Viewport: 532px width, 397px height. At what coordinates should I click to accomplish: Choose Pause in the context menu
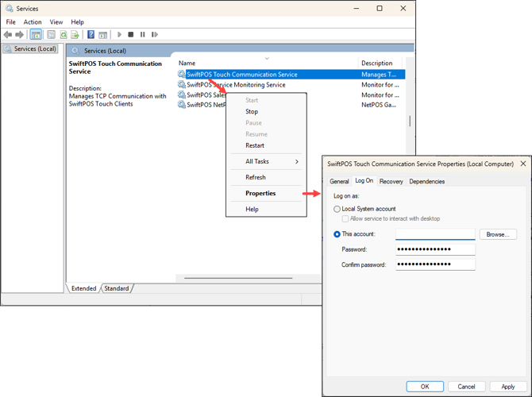(266, 123)
